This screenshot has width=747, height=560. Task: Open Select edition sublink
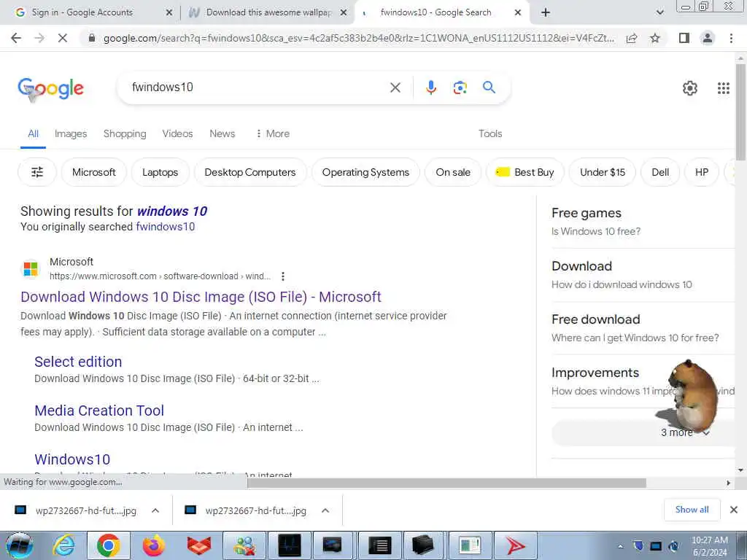point(78,362)
